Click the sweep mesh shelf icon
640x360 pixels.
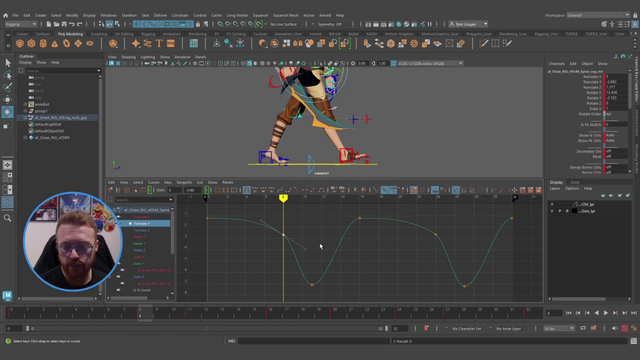coord(147,43)
